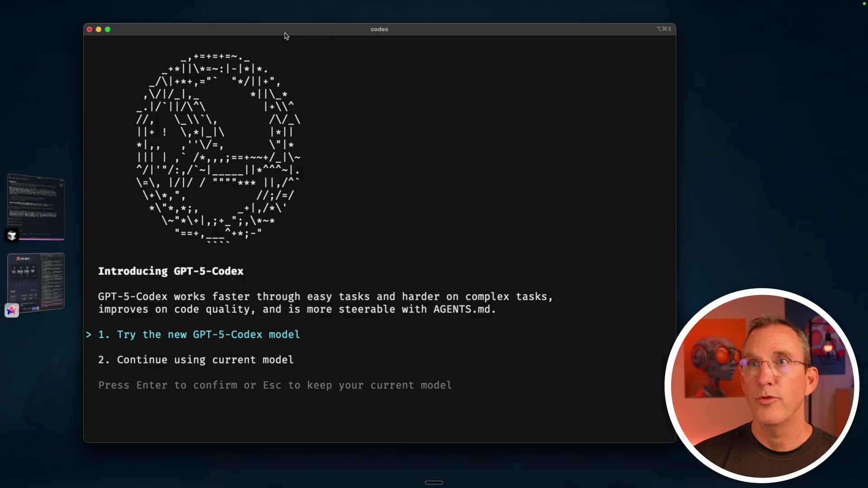This screenshot has height=488, width=868.
Task: Click the codex window title
Action: click(379, 29)
